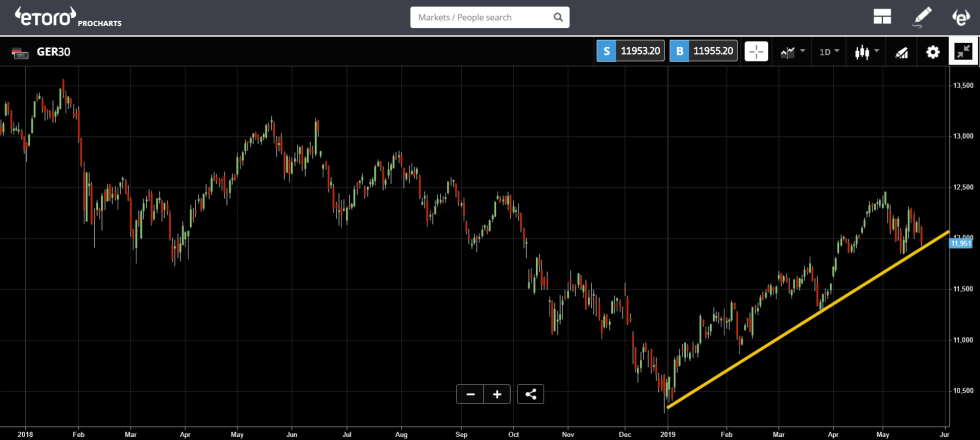Zoom in the chart with plus button
The image size is (980, 440).
point(497,394)
